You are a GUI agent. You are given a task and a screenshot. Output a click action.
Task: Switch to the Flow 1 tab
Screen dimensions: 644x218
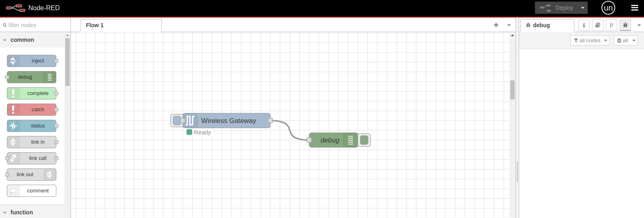(121, 25)
